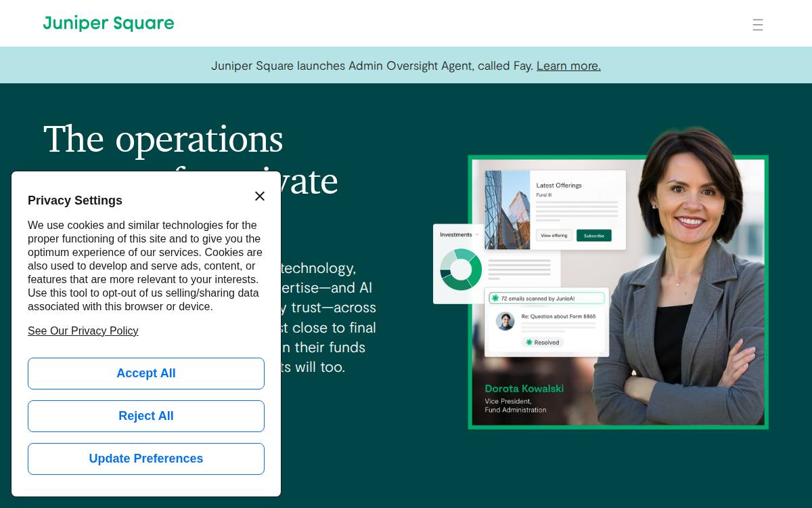Click the Resolved status badge

pyautogui.click(x=542, y=343)
